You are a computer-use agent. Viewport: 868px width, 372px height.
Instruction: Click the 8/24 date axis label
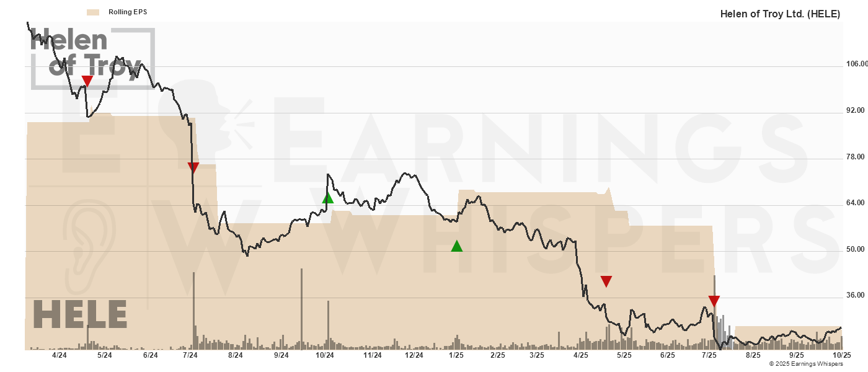coord(236,355)
